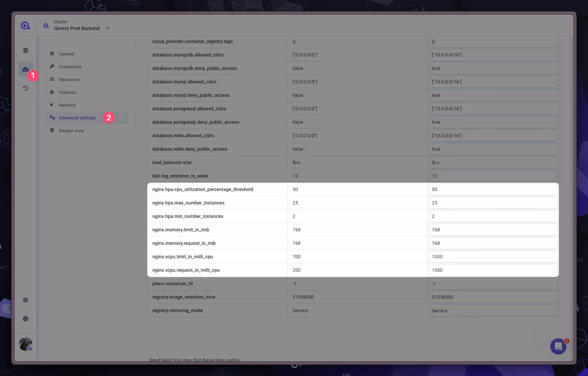Viewport: 588px width, 376px height.
Task: Open the environments stack icon in sidebar
Action: 26,50
